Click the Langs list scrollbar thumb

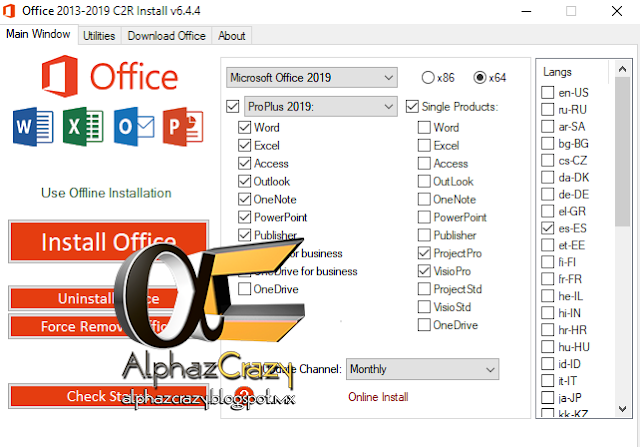pos(622,151)
